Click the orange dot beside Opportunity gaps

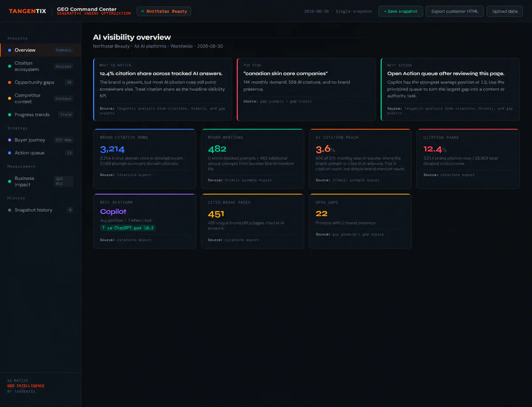pyautogui.click(x=10, y=83)
